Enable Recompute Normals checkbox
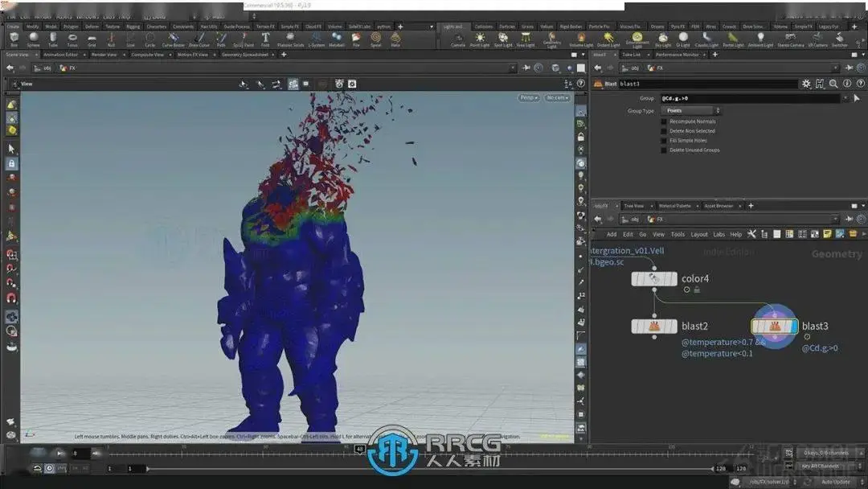 (x=664, y=121)
